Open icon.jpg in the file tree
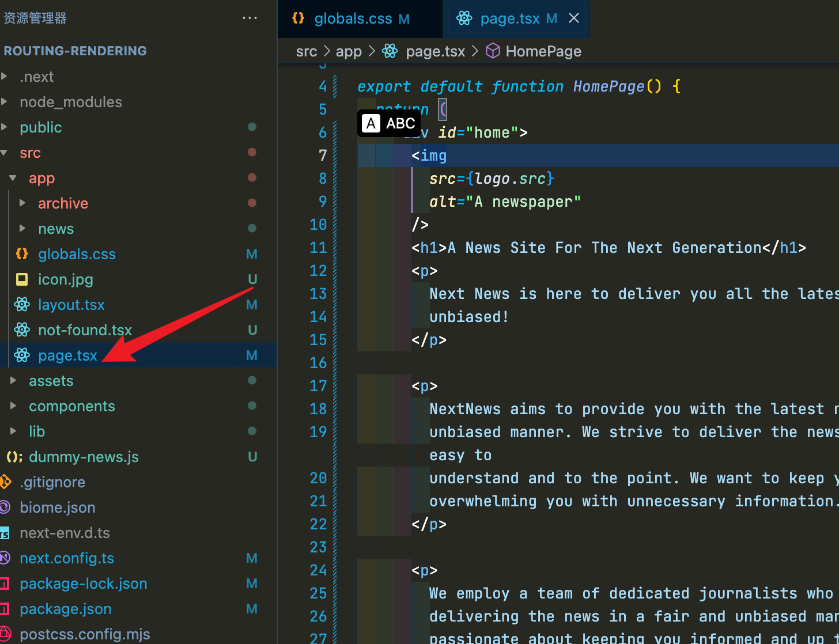 [66, 279]
